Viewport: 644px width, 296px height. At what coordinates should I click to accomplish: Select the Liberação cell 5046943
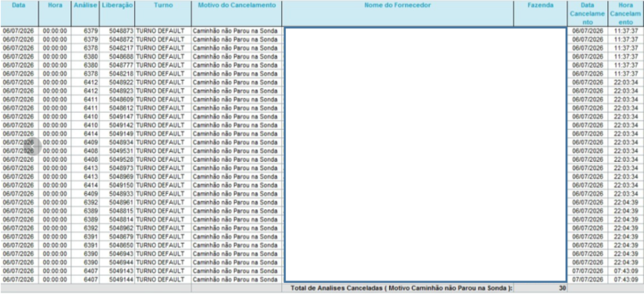click(117, 253)
